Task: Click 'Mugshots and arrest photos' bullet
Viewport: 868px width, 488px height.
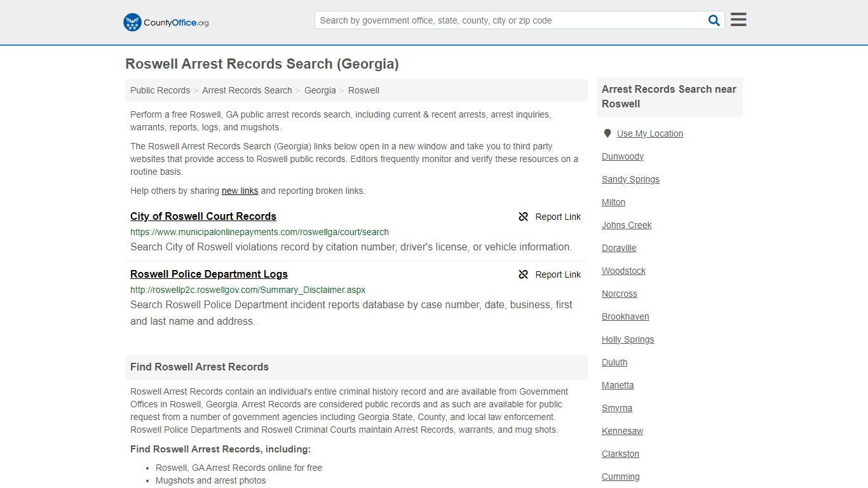Action: 211,480
